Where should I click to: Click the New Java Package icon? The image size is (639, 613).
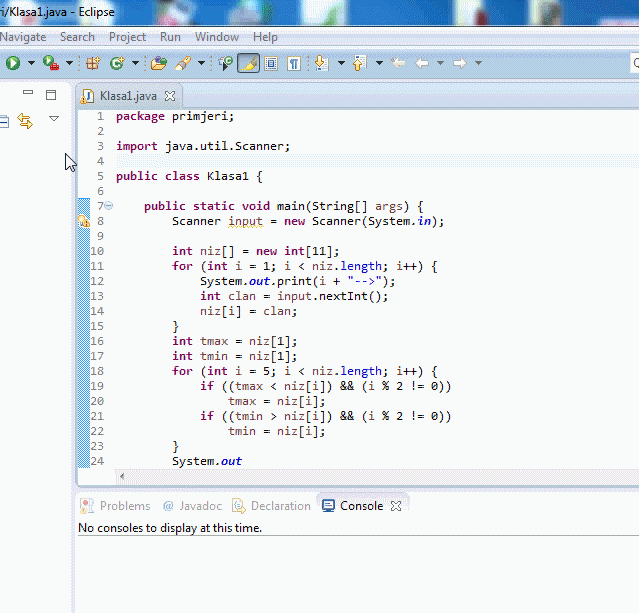(93, 63)
